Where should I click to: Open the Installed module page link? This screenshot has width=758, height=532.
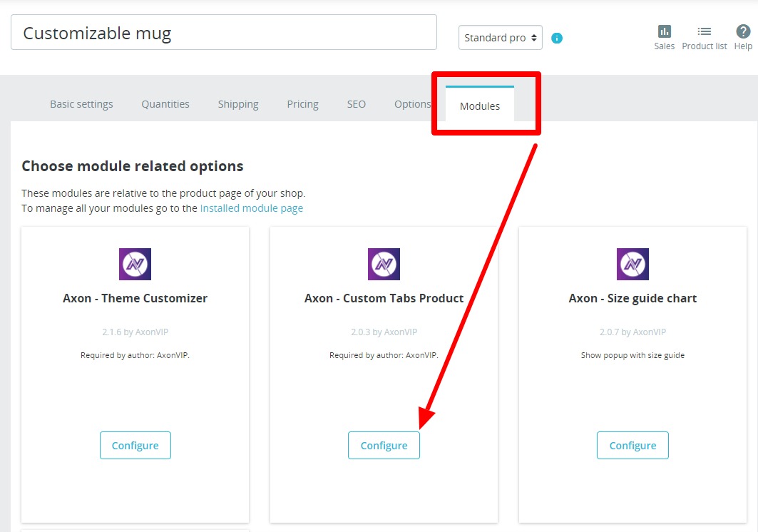pyautogui.click(x=251, y=208)
